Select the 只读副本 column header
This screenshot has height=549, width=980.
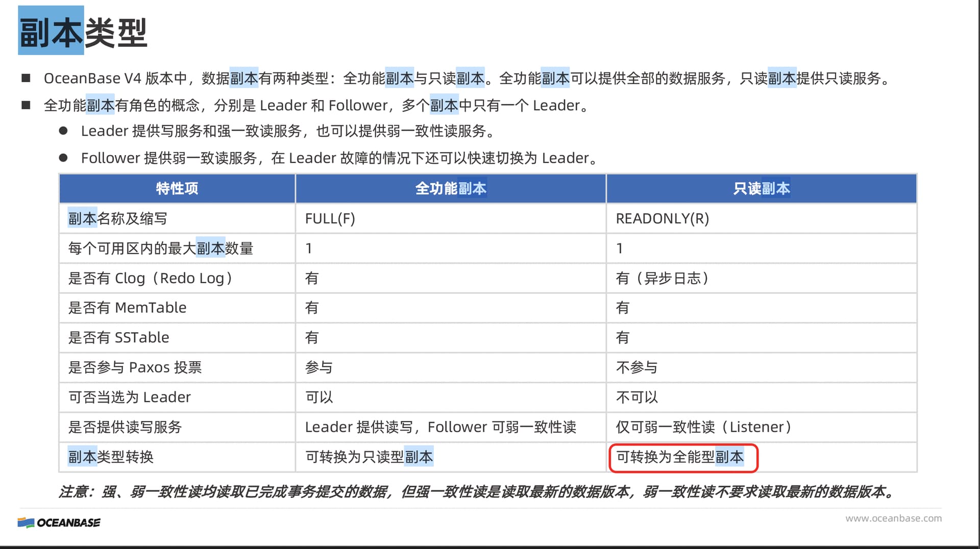pos(762,188)
